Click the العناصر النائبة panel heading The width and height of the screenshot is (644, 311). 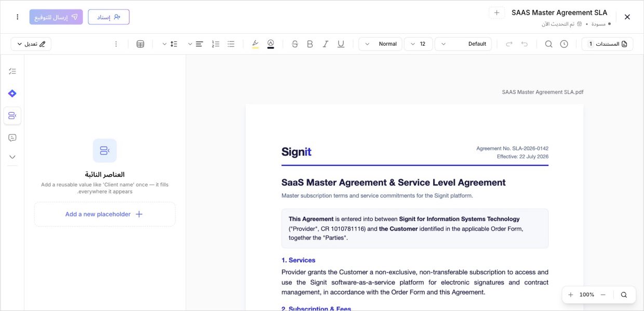pyautogui.click(x=105, y=175)
